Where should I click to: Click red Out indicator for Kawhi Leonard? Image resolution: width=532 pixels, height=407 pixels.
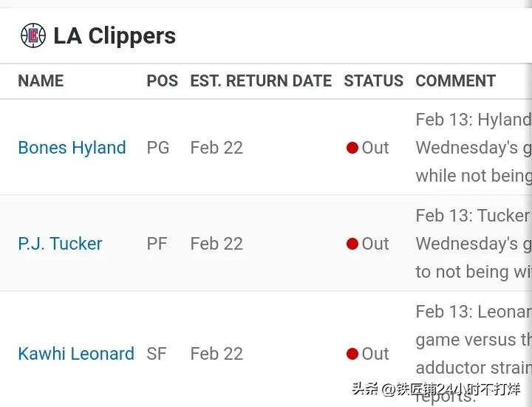[x=352, y=354]
